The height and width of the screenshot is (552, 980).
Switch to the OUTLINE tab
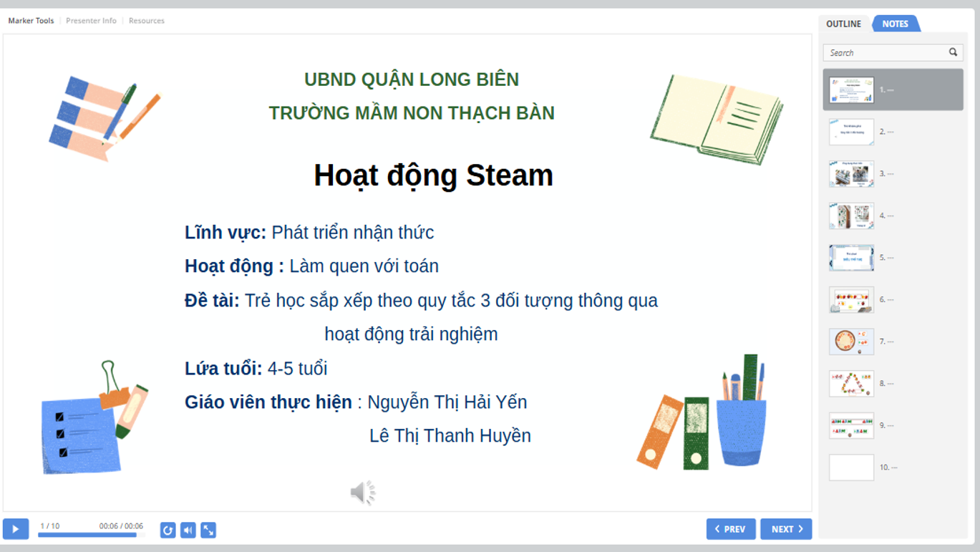point(843,24)
